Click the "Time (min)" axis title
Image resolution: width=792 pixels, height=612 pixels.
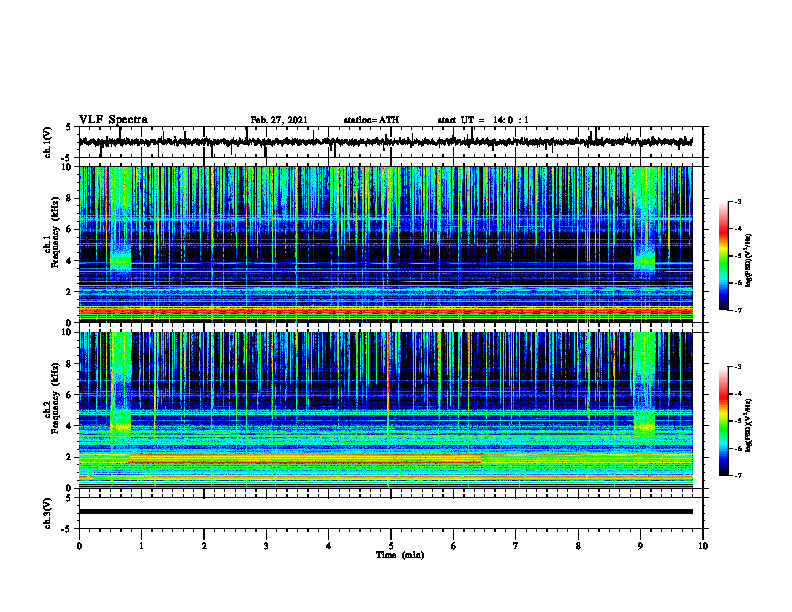pyautogui.click(x=400, y=555)
